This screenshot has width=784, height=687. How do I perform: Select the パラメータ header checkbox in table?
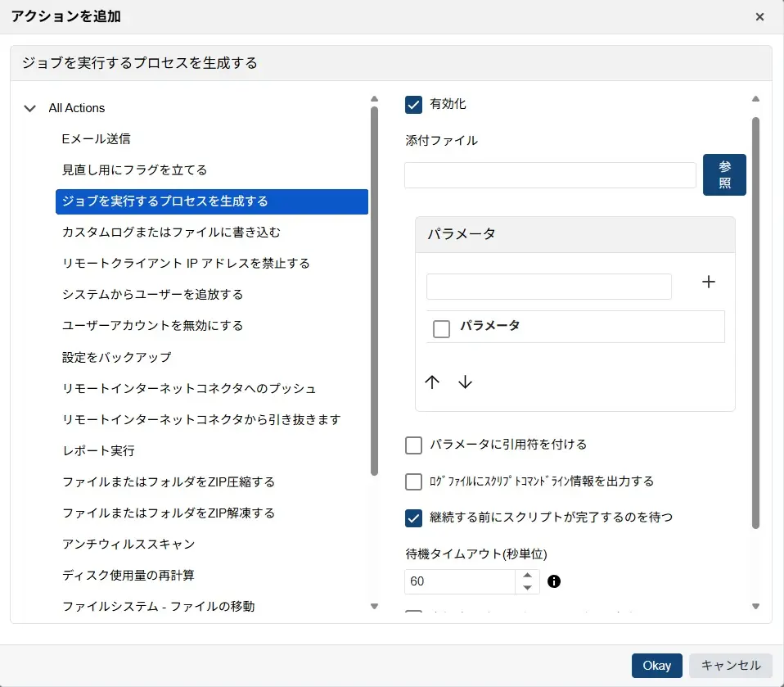tap(441, 328)
